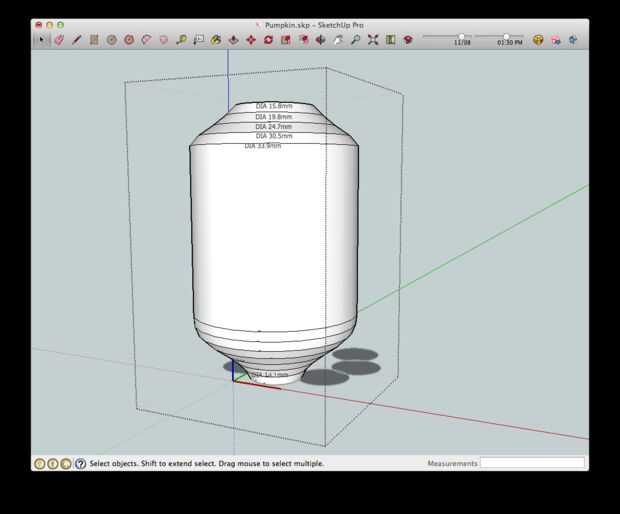Image resolution: width=620 pixels, height=514 pixels.
Task: Activate the Push/Pull tool
Action: point(233,40)
